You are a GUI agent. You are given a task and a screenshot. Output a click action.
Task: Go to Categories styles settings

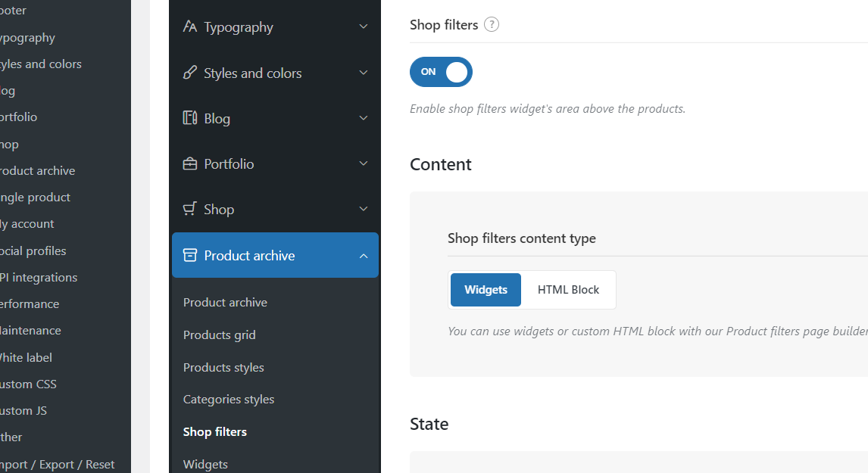pos(229,400)
